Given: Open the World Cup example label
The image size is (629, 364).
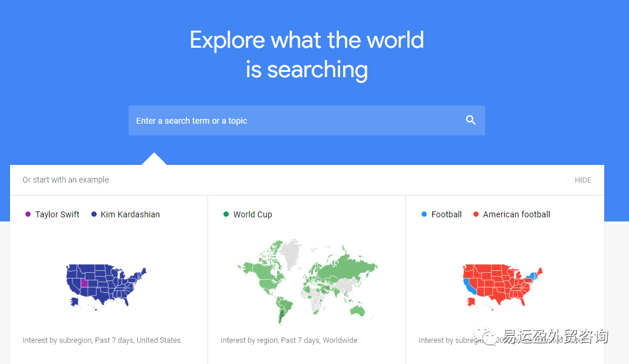Looking at the screenshot, I should coord(253,214).
